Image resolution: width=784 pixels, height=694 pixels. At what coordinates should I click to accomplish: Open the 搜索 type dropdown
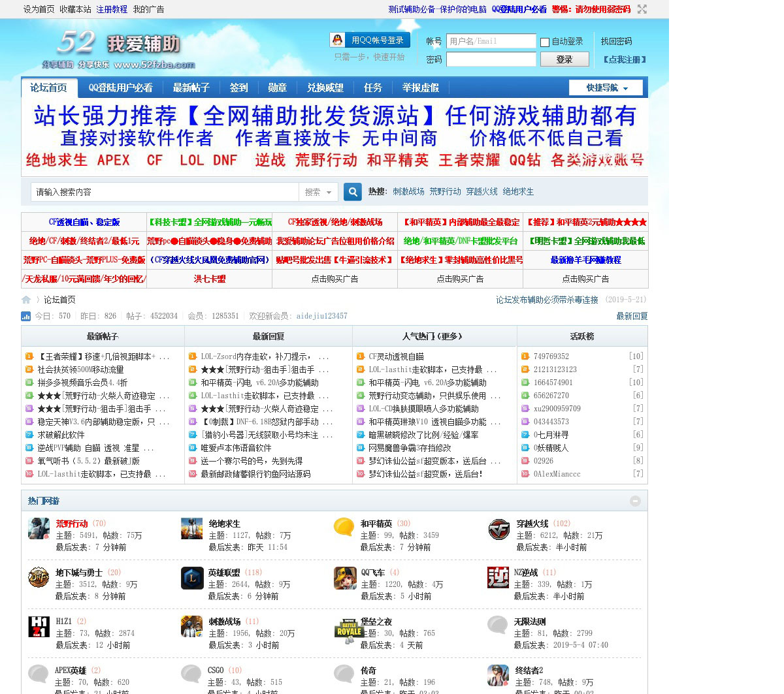pyautogui.click(x=319, y=192)
